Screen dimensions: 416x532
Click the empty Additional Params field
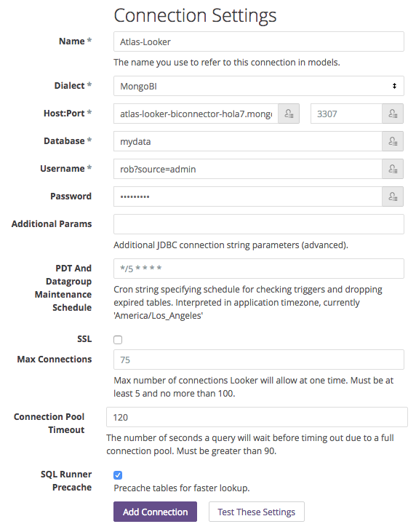click(x=259, y=224)
